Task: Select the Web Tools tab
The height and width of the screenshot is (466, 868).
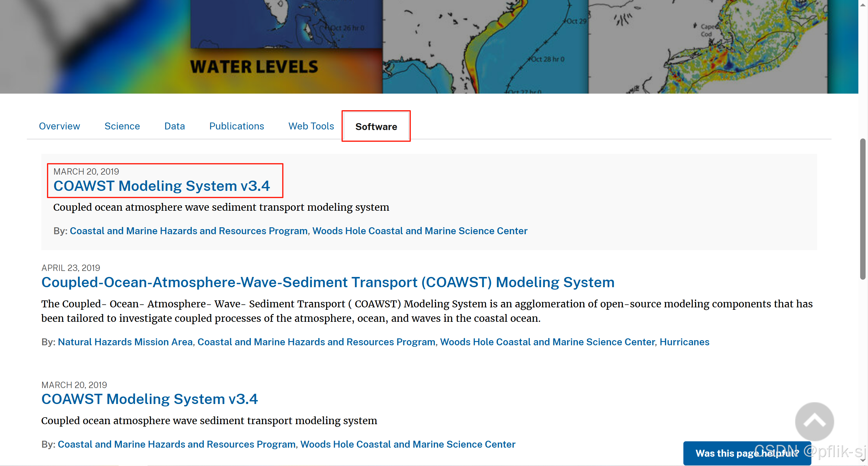Action: click(x=311, y=126)
